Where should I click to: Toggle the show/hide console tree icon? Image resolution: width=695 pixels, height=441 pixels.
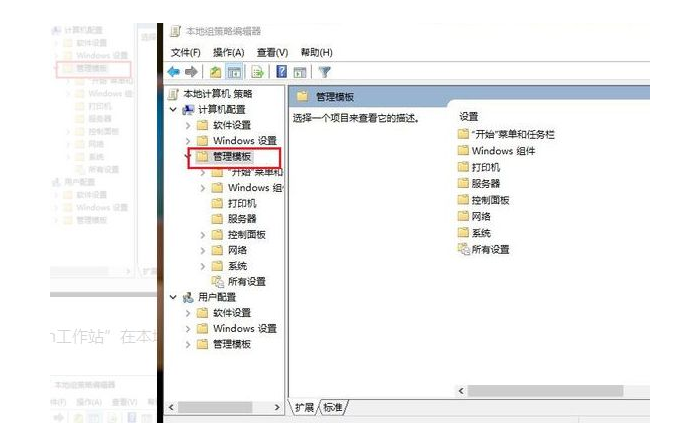234,72
